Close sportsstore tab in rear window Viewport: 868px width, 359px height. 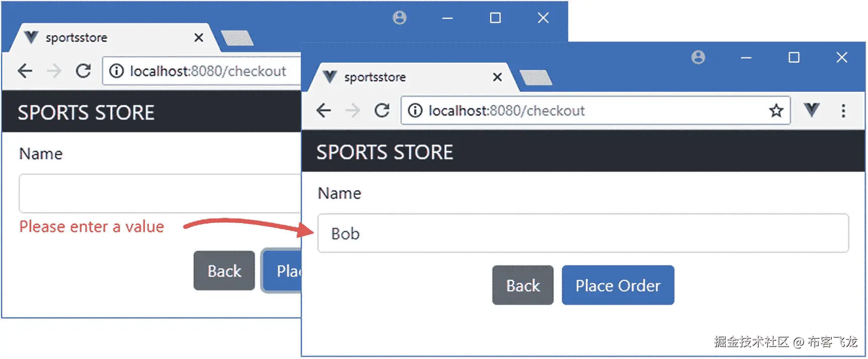[199, 38]
